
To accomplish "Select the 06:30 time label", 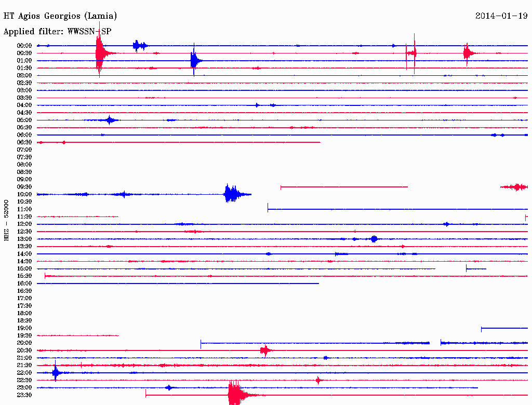I will point(24,142).
